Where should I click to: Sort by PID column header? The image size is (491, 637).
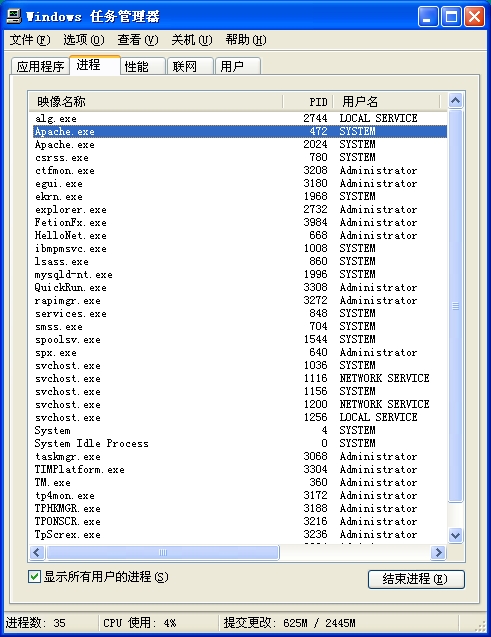(x=307, y=101)
